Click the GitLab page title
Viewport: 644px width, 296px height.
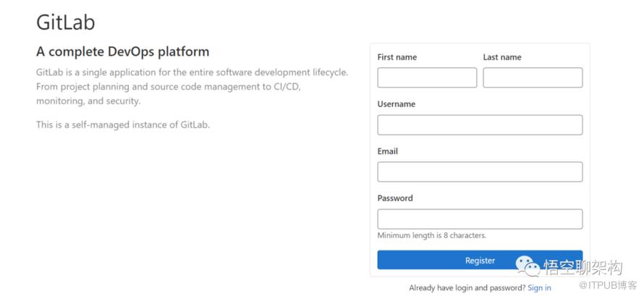[x=66, y=22]
